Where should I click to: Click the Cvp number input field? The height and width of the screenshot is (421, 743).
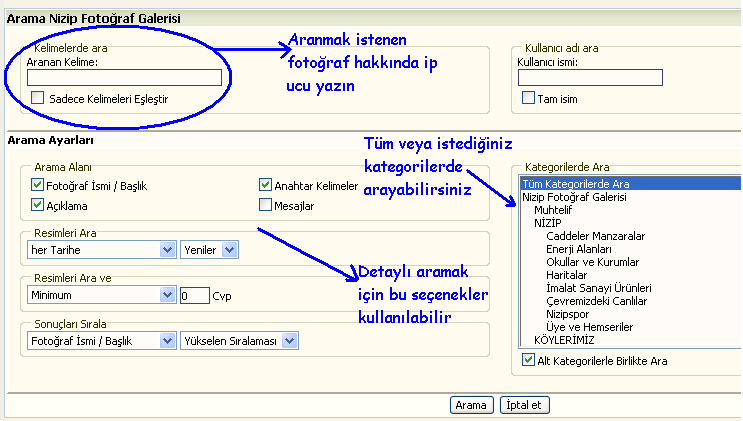[x=194, y=296]
